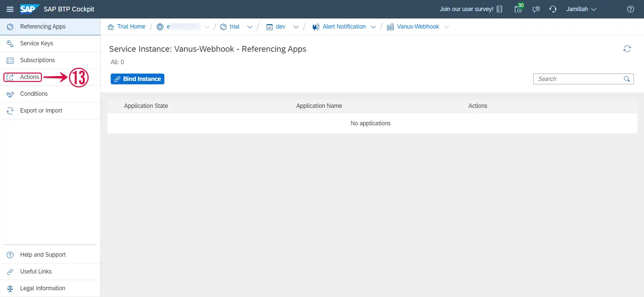Image resolution: width=644 pixels, height=297 pixels.
Task: Click the 'No applications' table message
Action: (371, 123)
